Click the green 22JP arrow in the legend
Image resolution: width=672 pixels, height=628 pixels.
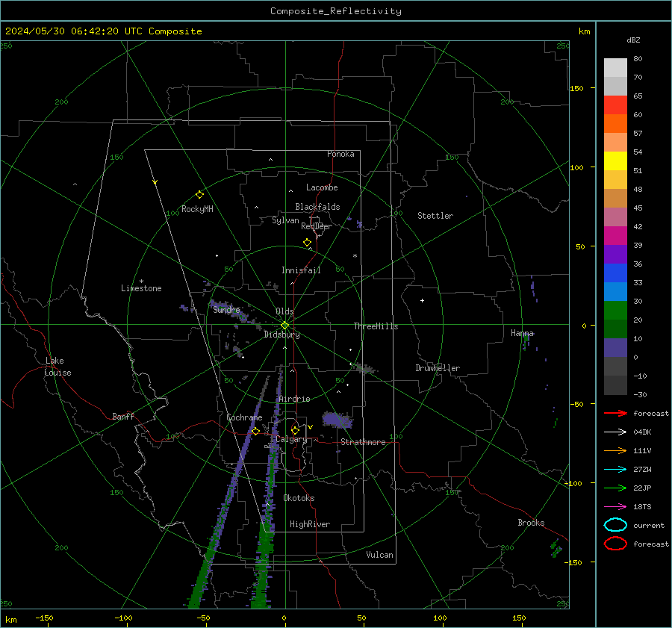[x=615, y=488]
